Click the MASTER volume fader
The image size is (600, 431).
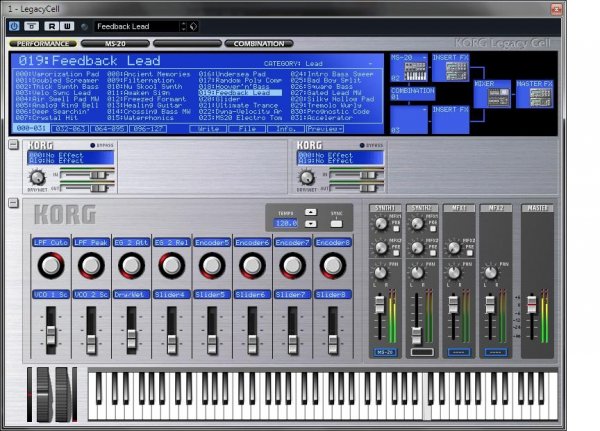[x=532, y=304]
